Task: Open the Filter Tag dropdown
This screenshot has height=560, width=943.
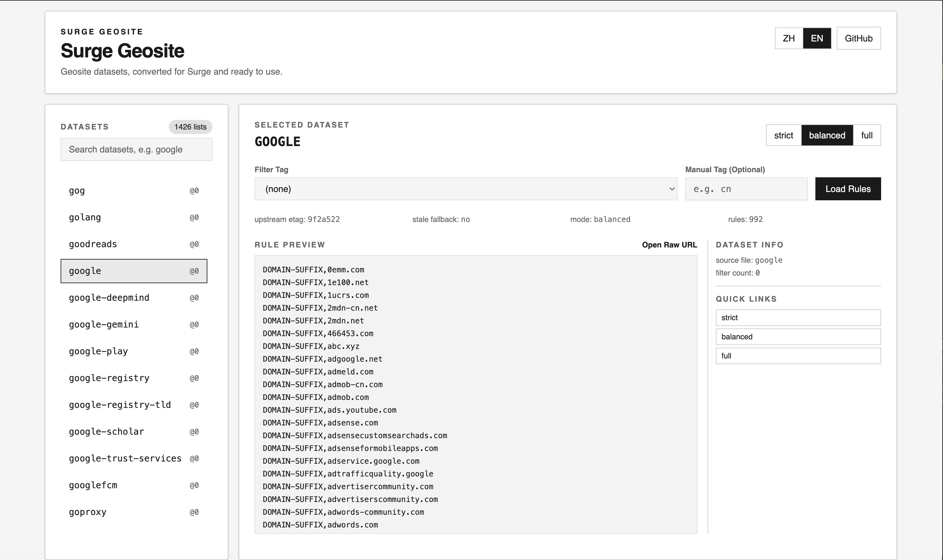Action: pyautogui.click(x=465, y=189)
